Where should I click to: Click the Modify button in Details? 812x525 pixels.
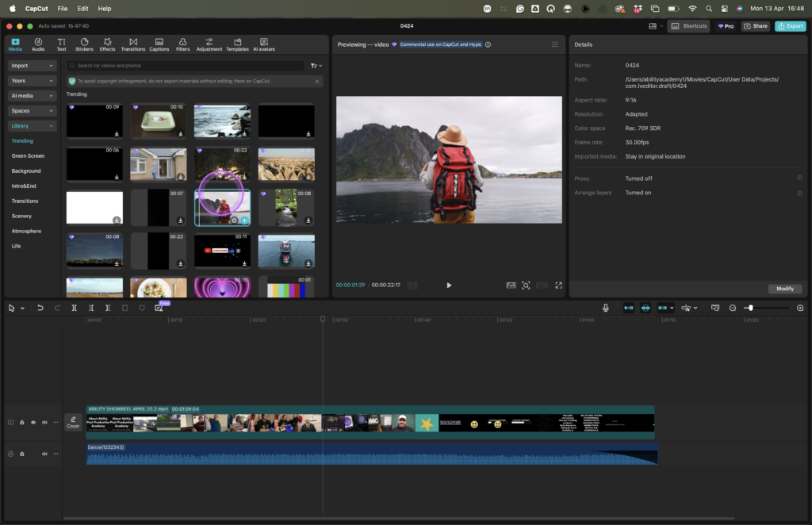[785, 289]
